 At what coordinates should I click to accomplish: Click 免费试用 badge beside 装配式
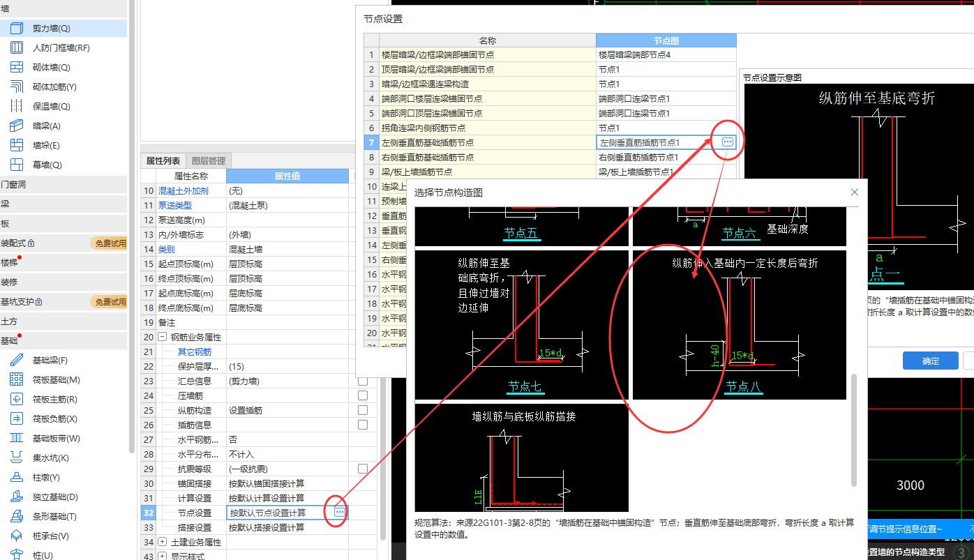click(109, 243)
